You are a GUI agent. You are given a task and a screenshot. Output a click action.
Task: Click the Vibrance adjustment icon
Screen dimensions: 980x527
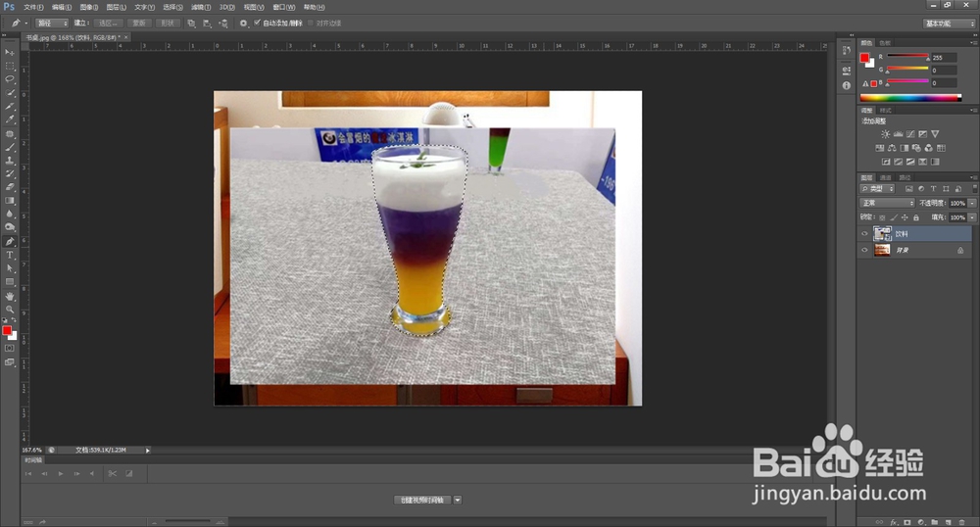pyautogui.click(x=935, y=134)
